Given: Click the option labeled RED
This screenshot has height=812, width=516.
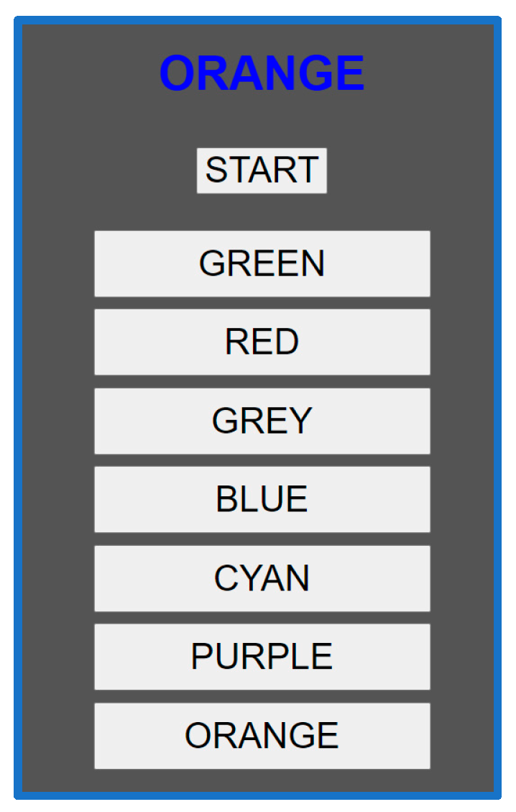Looking at the screenshot, I should tap(262, 342).
